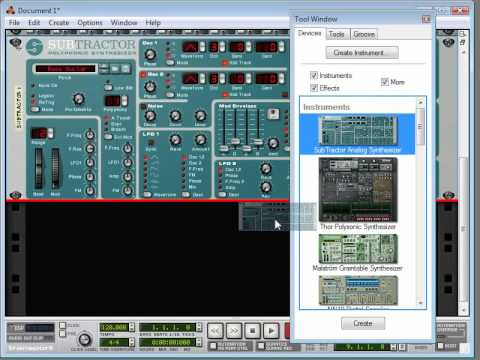Click the time signature stepper arrows

pos(132,342)
